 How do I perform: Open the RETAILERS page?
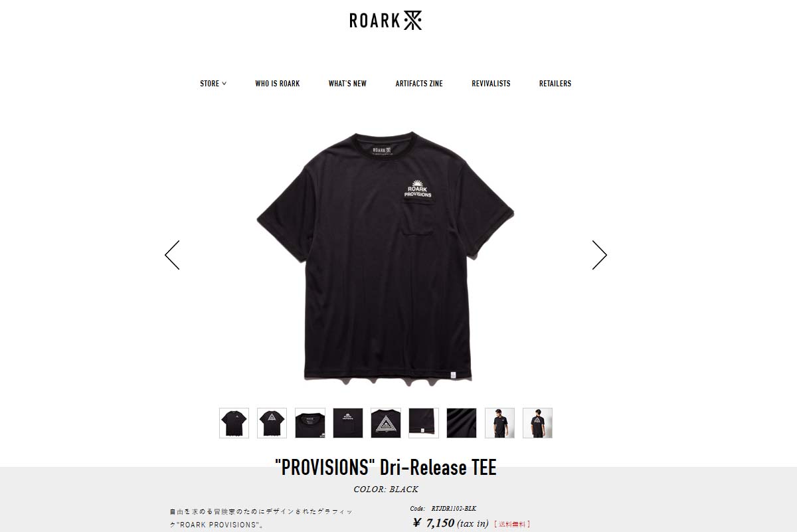coord(555,84)
